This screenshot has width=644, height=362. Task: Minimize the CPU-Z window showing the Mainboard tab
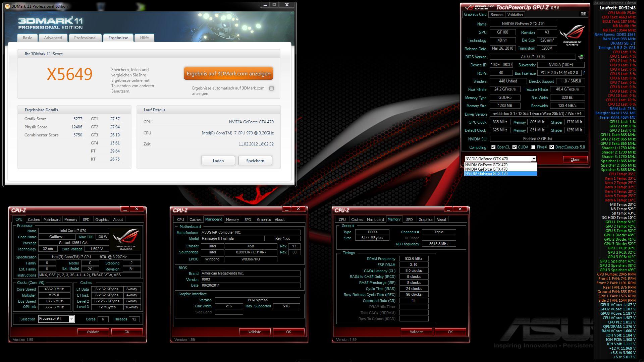click(287, 209)
